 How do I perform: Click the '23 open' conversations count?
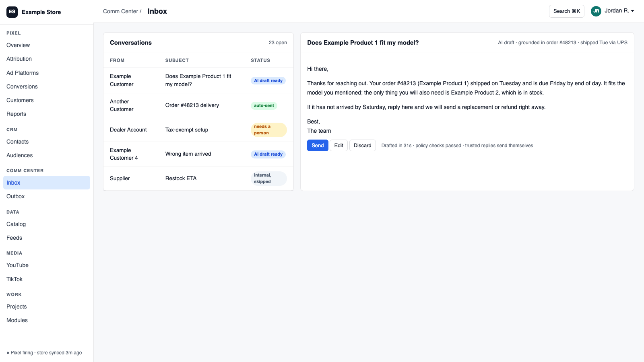[278, 43]
